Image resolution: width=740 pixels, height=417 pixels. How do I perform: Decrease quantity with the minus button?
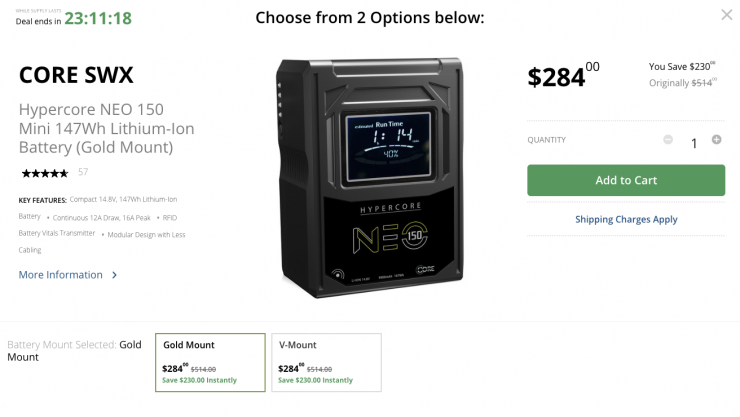(x=668, y=140)
